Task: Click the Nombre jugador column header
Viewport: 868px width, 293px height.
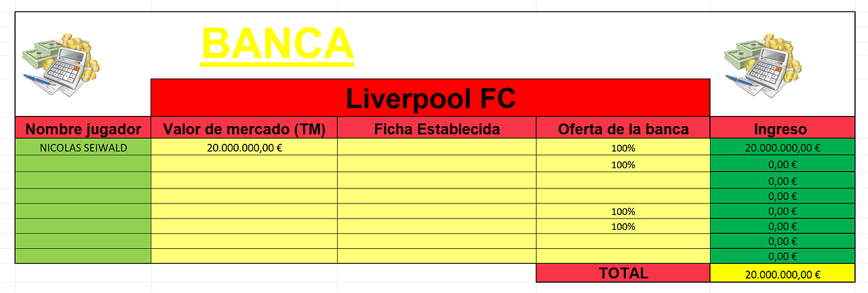Action: coord(83,128)
